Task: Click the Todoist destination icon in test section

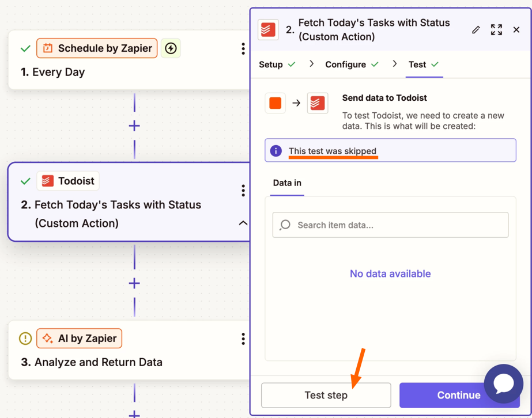Action: pos(318,103)
